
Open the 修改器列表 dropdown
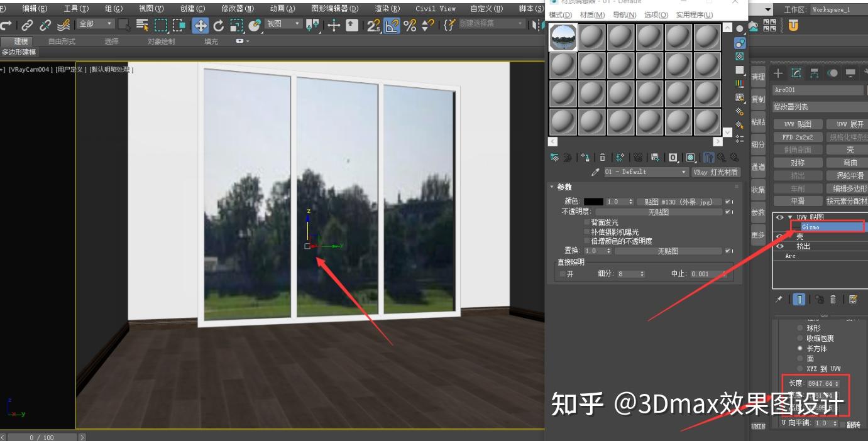pos(817,106)
